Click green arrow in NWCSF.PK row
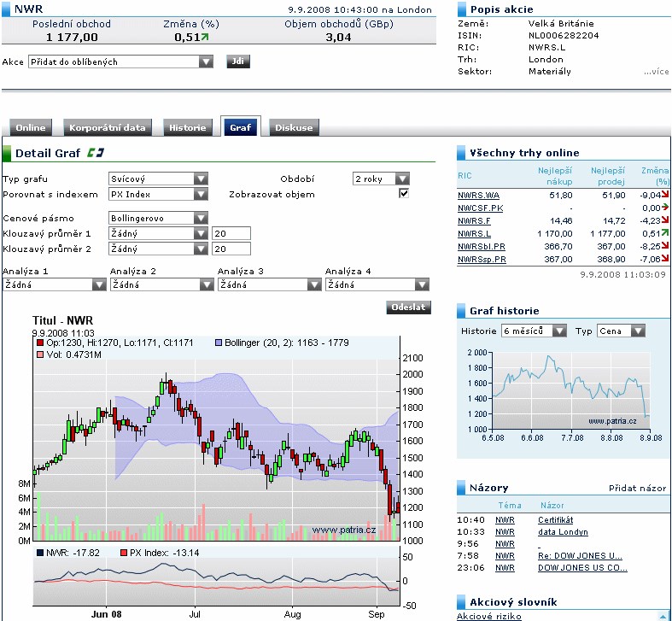Screen dimensions: 672x621 tap(663, 208)
